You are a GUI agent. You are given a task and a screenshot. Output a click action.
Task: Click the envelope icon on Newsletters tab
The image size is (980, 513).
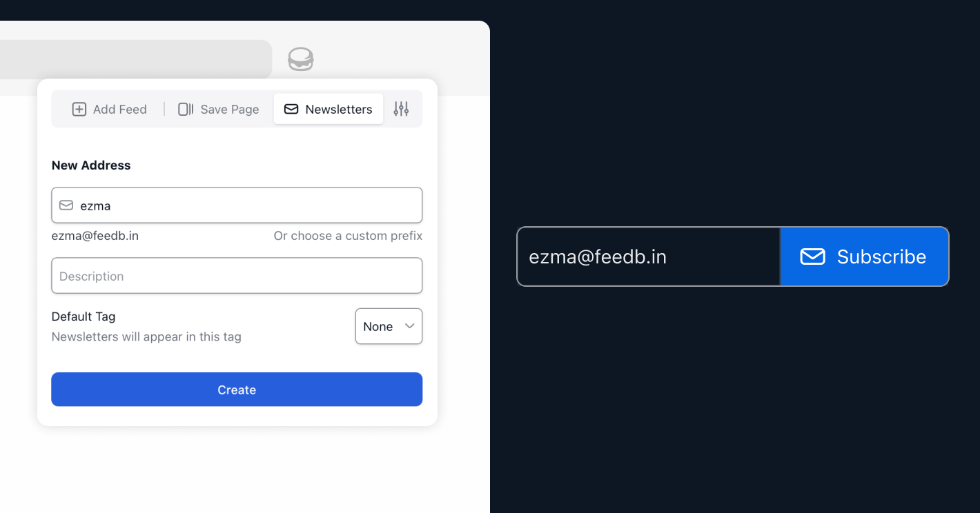click(x=291, y=109)
